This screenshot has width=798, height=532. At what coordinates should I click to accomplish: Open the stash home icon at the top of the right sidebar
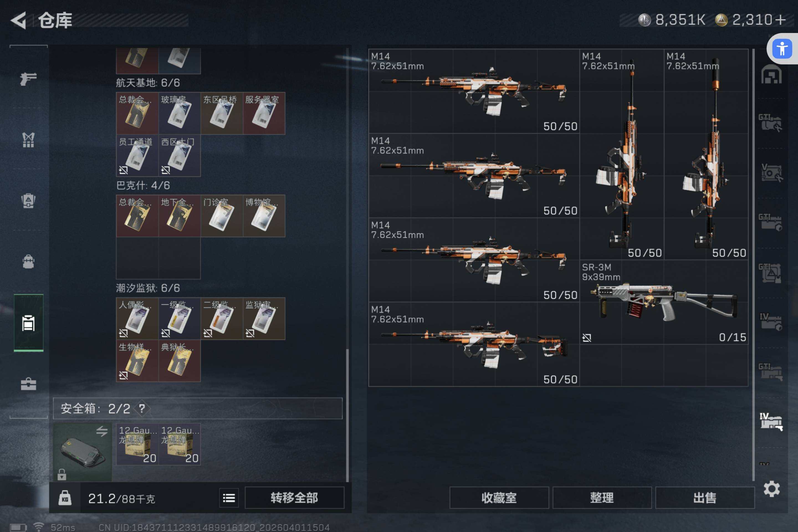click(771, 74)
